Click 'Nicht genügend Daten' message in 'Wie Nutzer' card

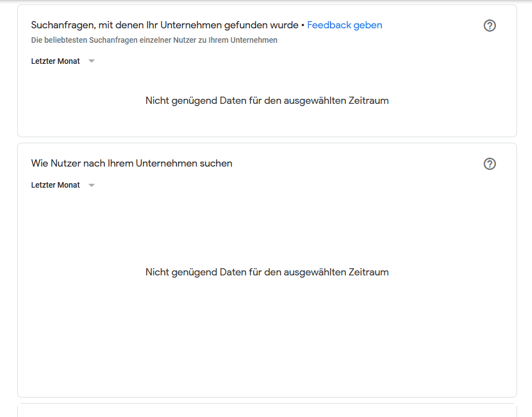[x=267, y=272]
